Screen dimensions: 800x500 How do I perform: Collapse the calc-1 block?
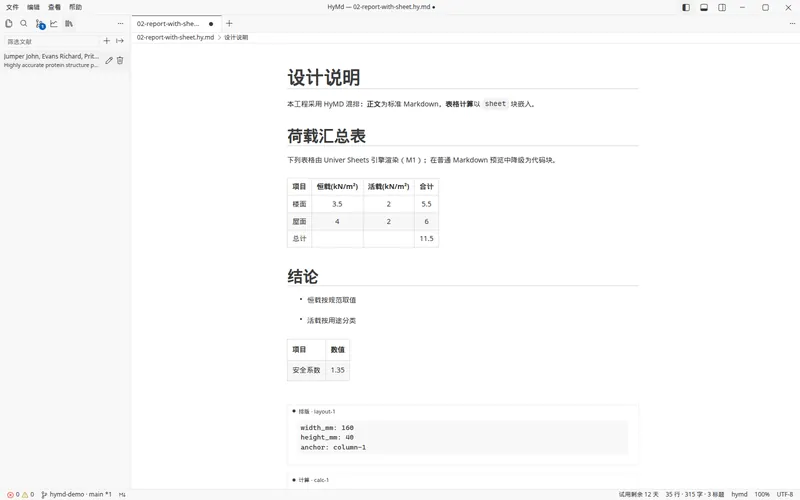pos(294,480)
